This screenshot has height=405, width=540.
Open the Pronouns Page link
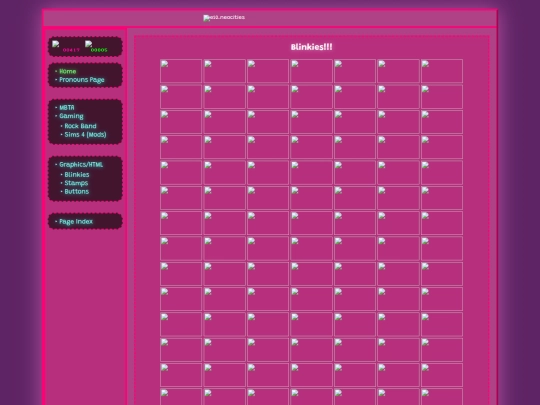click(x=82, y=80)
